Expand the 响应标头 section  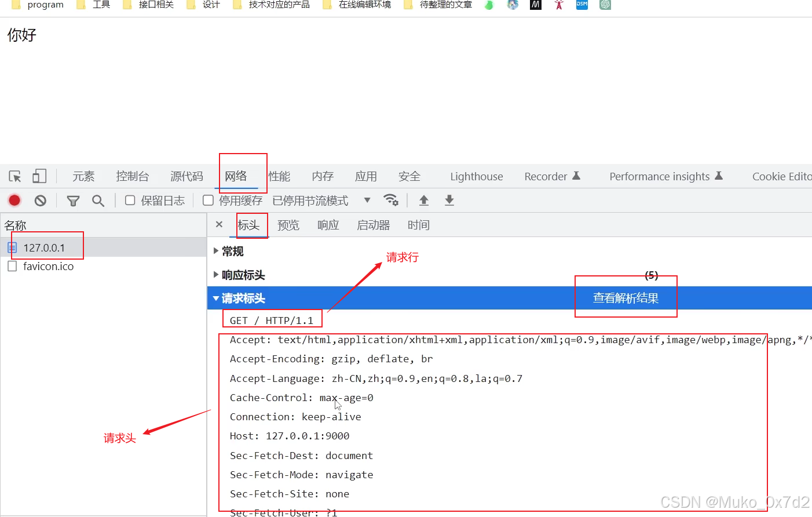tap(239, 275)
